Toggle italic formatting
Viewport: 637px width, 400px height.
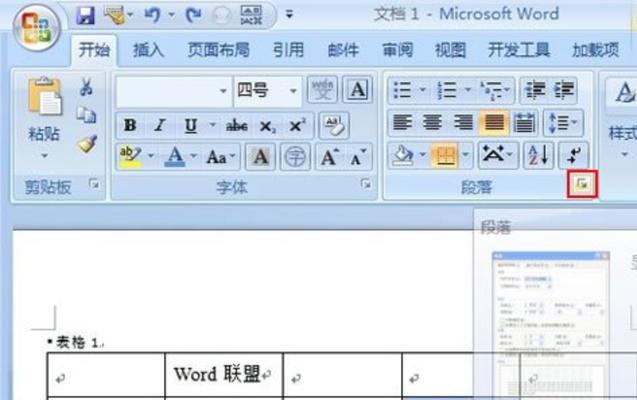(x=160, y=125)
